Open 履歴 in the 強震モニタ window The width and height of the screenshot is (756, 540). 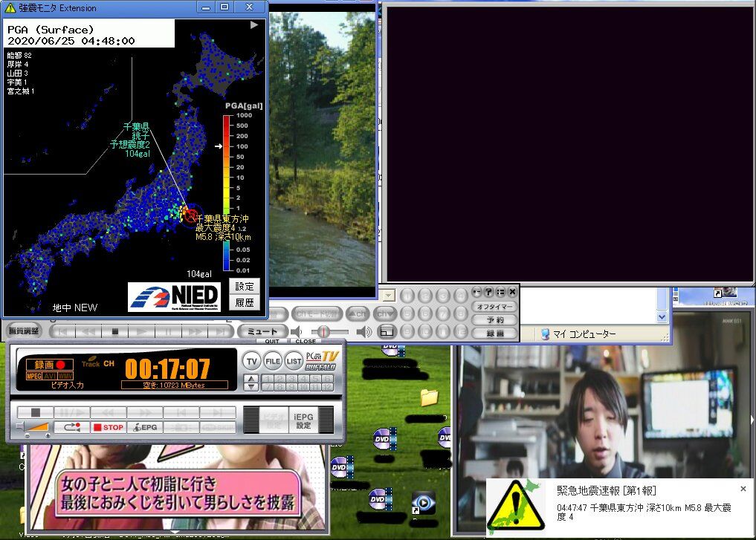[x=245, y=302]
